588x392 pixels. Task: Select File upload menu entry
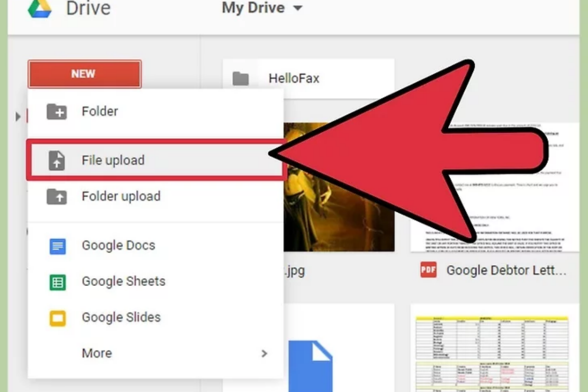[x=113, y=160]
